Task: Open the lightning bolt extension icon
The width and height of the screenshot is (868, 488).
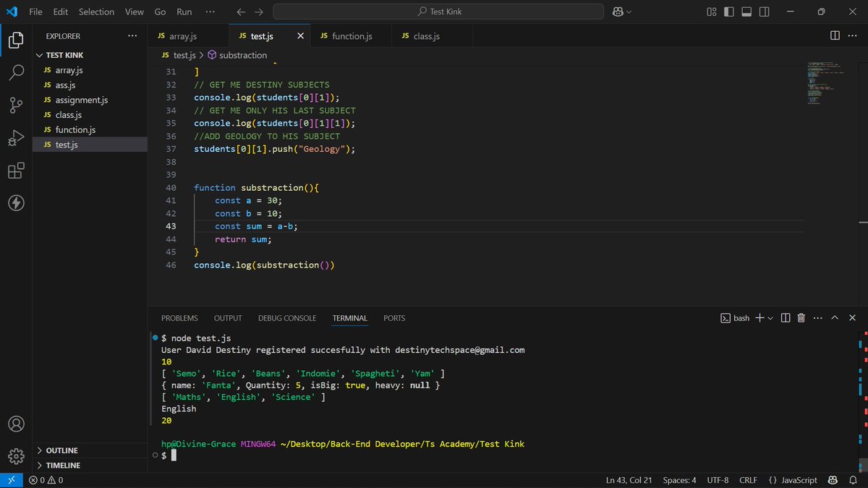Action: click(16, 203)
